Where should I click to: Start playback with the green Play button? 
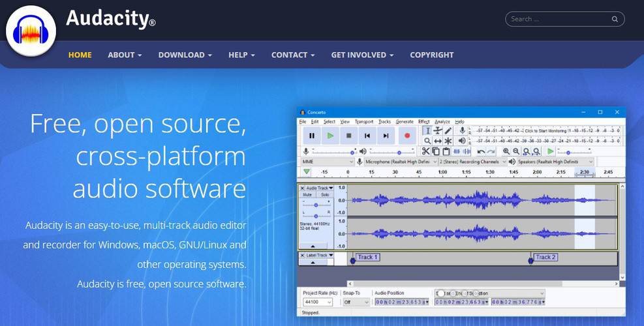(x=331, y=136)
